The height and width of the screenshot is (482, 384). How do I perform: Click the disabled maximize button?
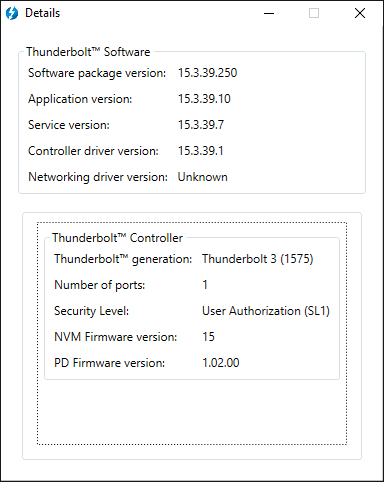pyautogui.click(x=314, y=13)
